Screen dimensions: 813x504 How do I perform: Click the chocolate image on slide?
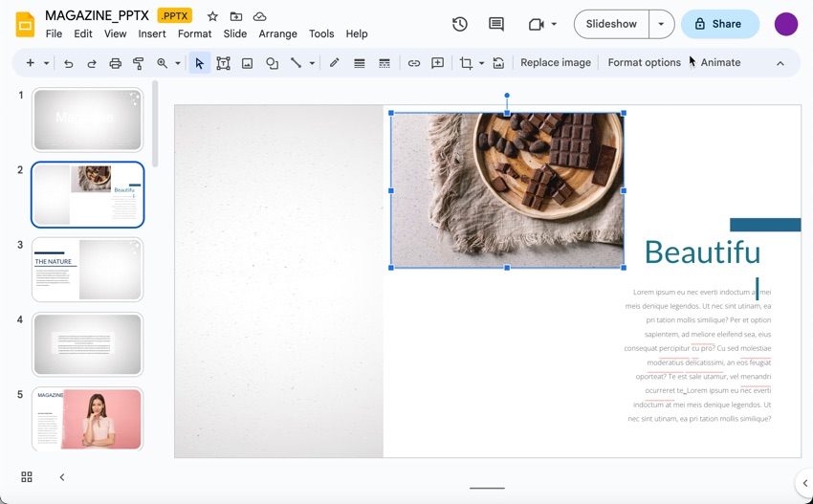[x=507, y=190]
